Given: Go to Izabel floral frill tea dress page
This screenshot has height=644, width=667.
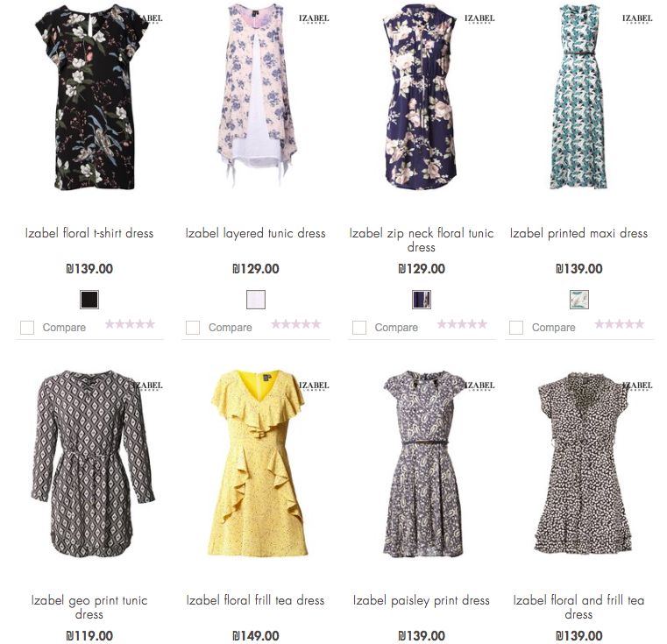Looking at the screenshot, I should coord(255,600).
